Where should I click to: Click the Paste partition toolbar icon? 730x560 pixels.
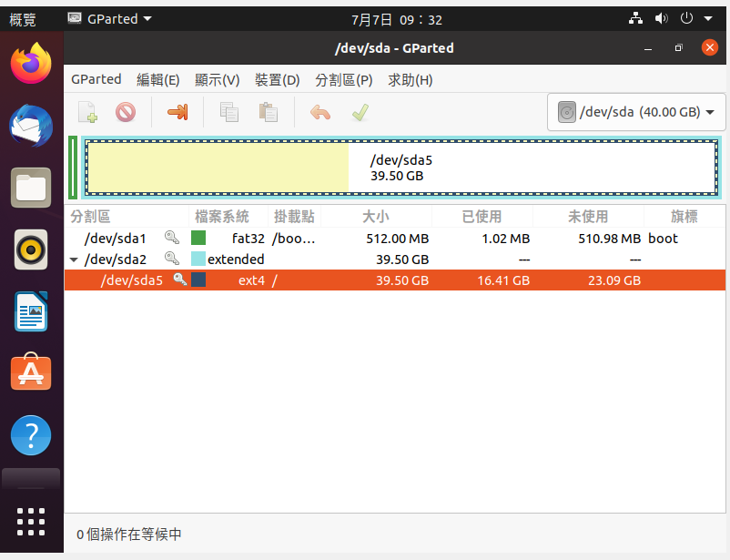pos(268,112)
